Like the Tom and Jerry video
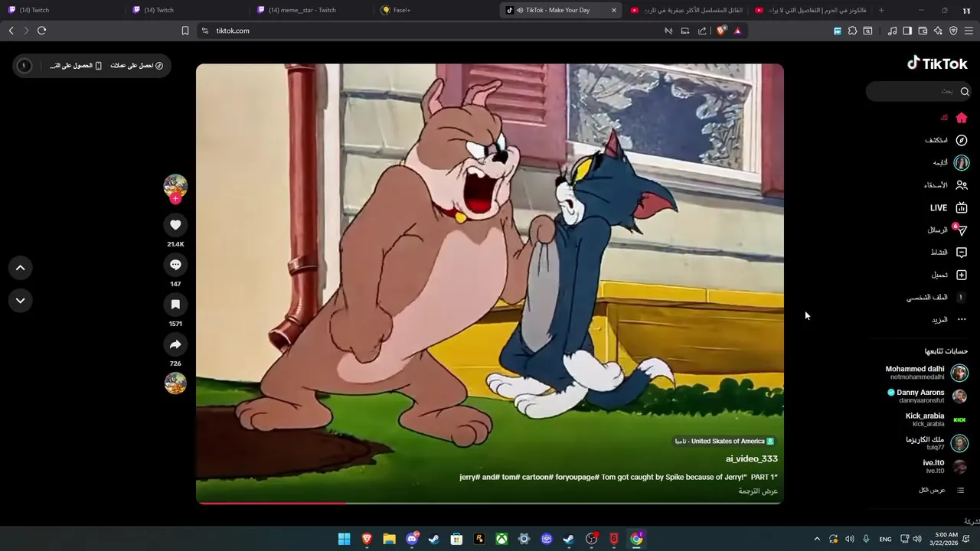980x551 pixels. [x=175, y=225]
